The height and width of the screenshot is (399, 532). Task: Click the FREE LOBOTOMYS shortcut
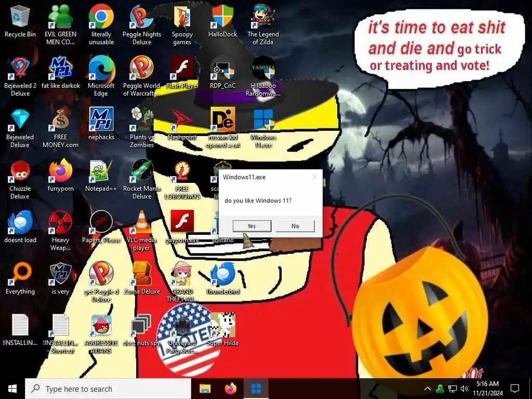pos(182,179)
